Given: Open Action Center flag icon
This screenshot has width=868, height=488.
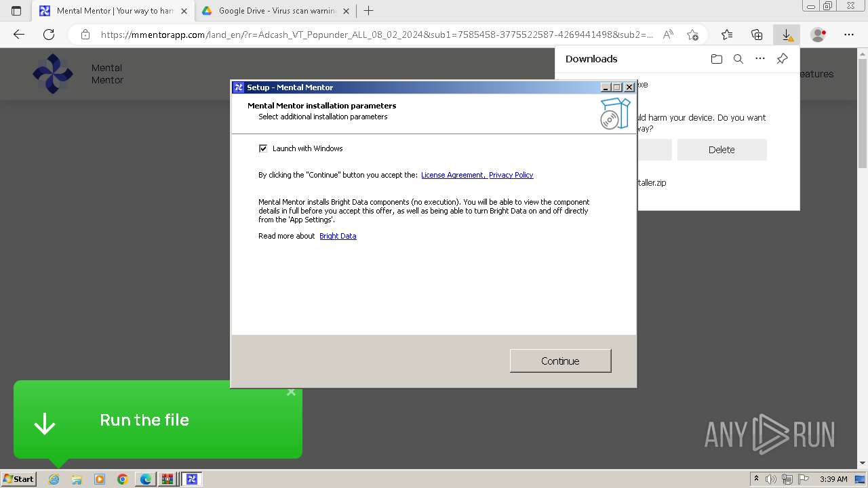Looking at the screenshot, I should click(804, 479).
